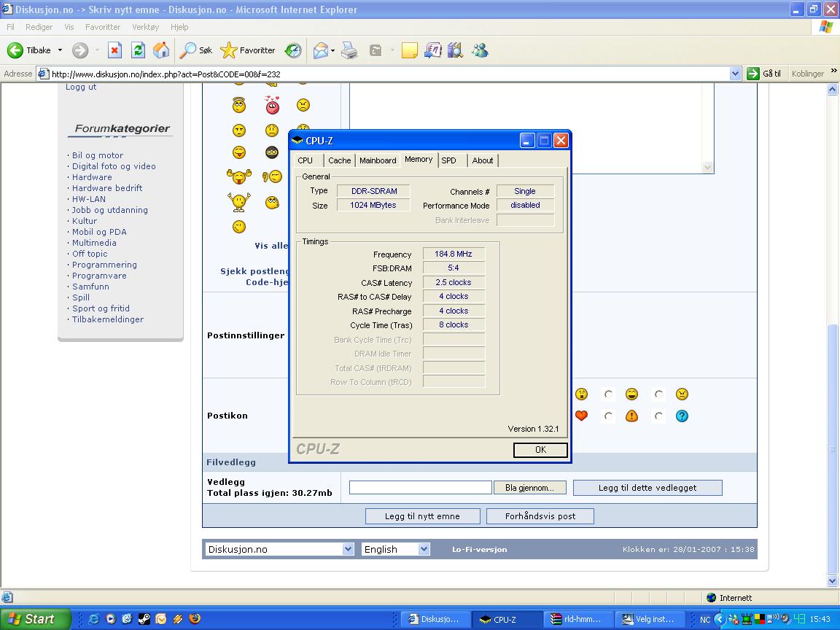Open the Messenger people icon

(x=480, y=50)
